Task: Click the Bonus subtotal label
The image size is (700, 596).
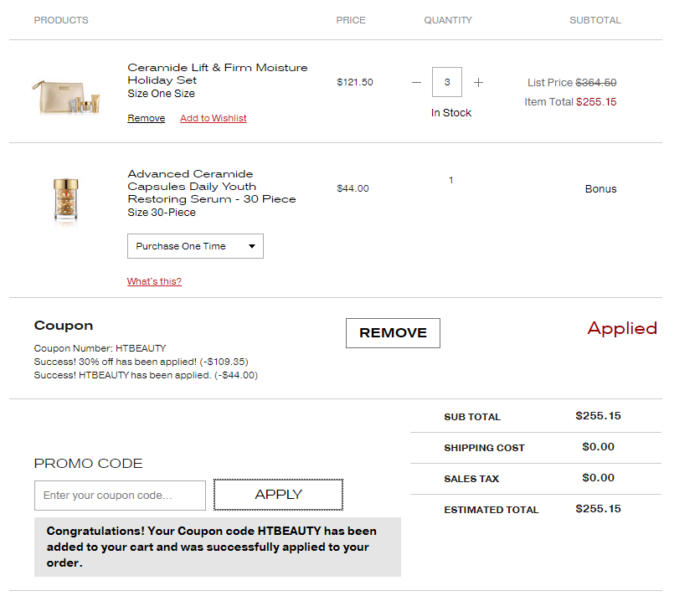Action: (600, 189)
